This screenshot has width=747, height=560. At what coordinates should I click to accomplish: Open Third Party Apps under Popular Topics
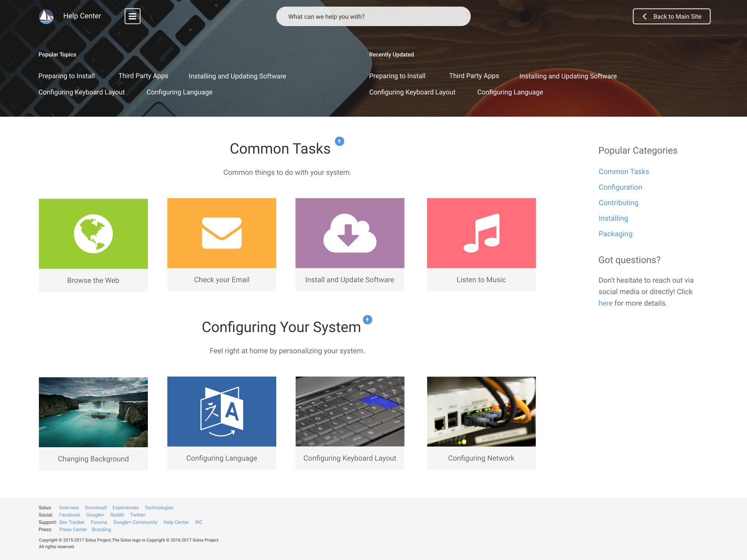pos(143,76)
